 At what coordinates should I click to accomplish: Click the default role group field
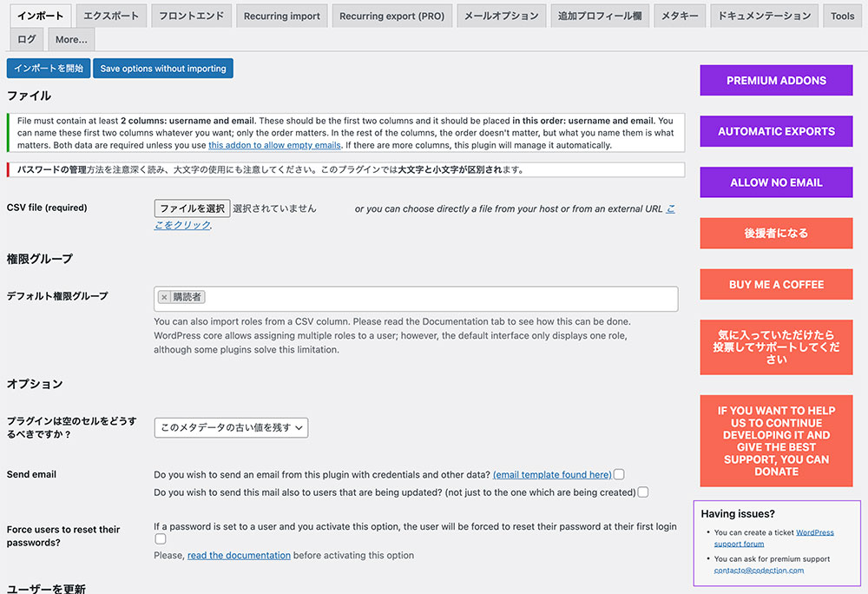point(434,298)
